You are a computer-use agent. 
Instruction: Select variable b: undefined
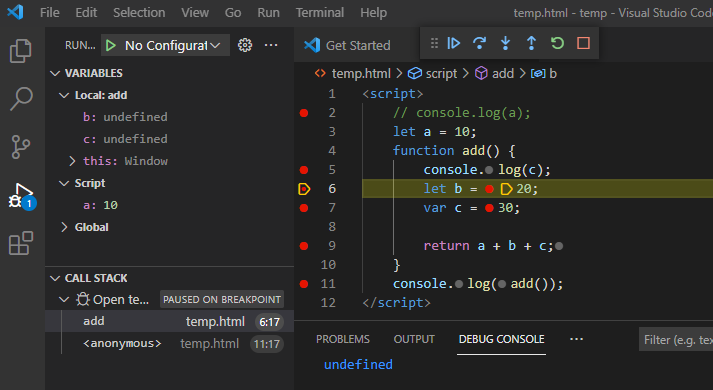coord(125,117)
